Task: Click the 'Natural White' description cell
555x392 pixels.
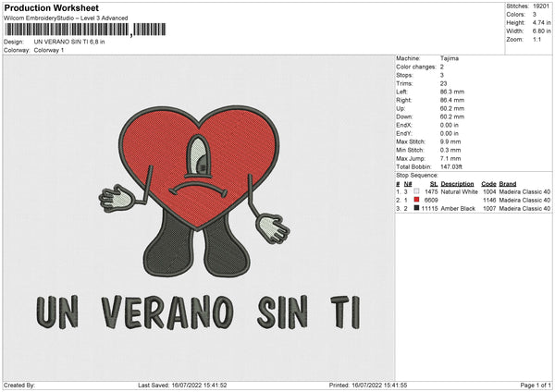Action: [x=459, y=191]
